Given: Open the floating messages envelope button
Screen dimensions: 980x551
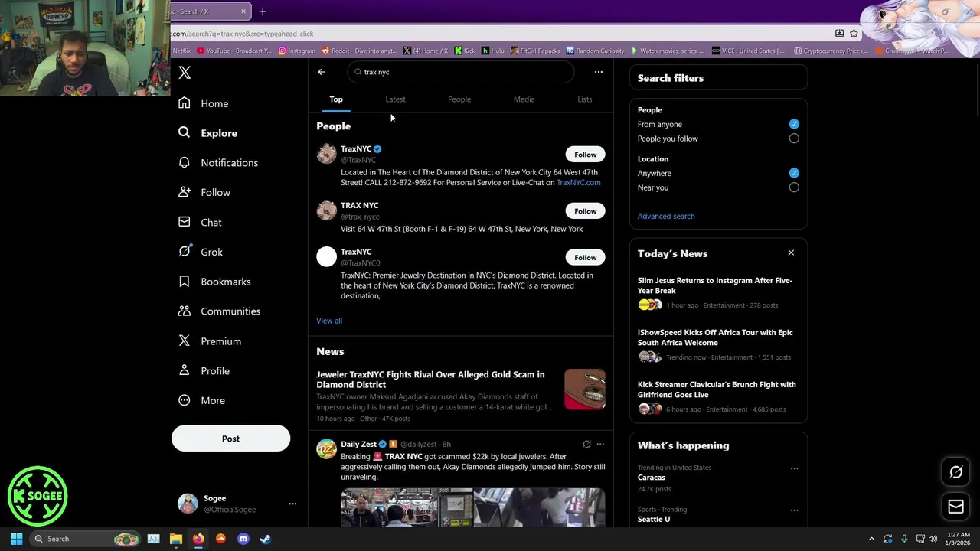Looking at the screenshot, I should pyautogui.click(x=955, y=507).
